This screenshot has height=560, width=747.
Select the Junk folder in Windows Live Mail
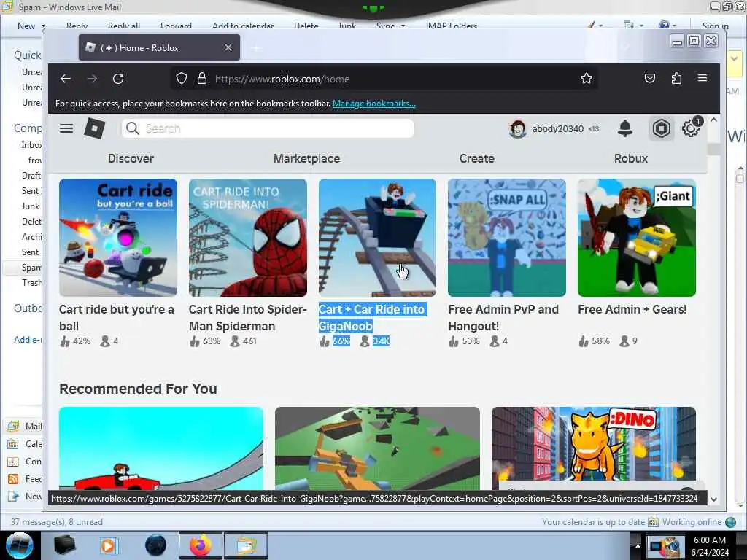31,206
